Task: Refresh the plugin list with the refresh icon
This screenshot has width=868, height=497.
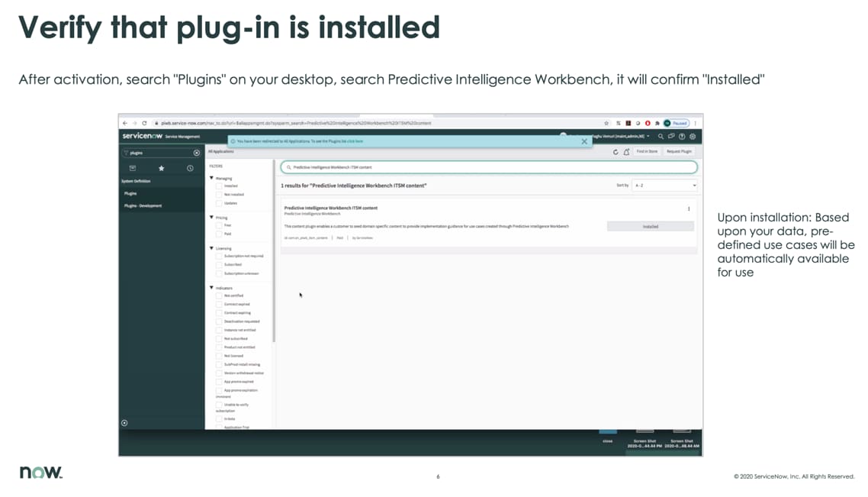Action: coord(616,152)
